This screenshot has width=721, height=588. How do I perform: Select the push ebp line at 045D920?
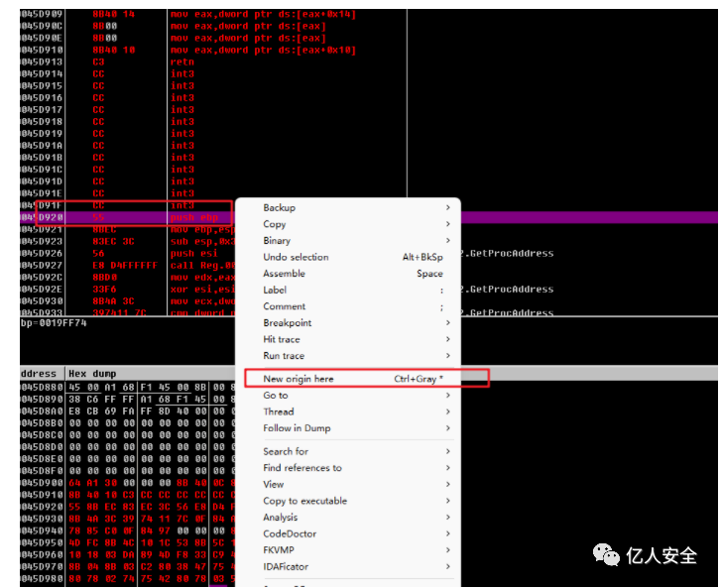coord(128,217)
